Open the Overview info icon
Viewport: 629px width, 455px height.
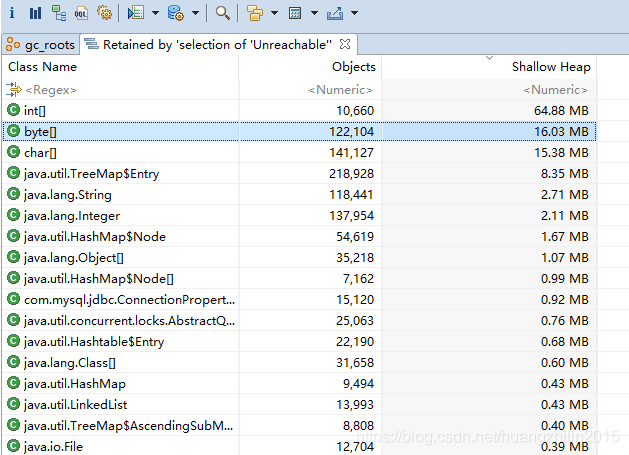click(x=12, y=13)
